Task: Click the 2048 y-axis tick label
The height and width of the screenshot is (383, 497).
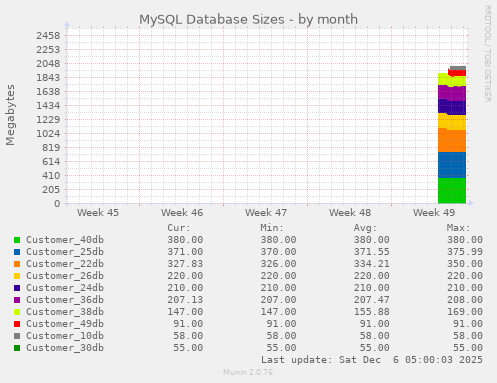Action: click(48, 64)
